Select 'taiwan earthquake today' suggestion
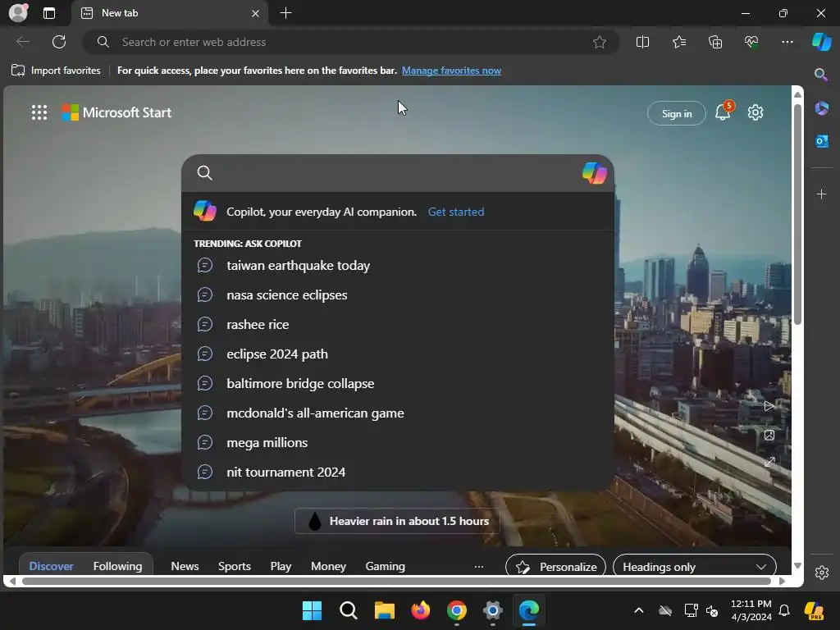This screenshot has height=630, width=840. click(398, 265)
